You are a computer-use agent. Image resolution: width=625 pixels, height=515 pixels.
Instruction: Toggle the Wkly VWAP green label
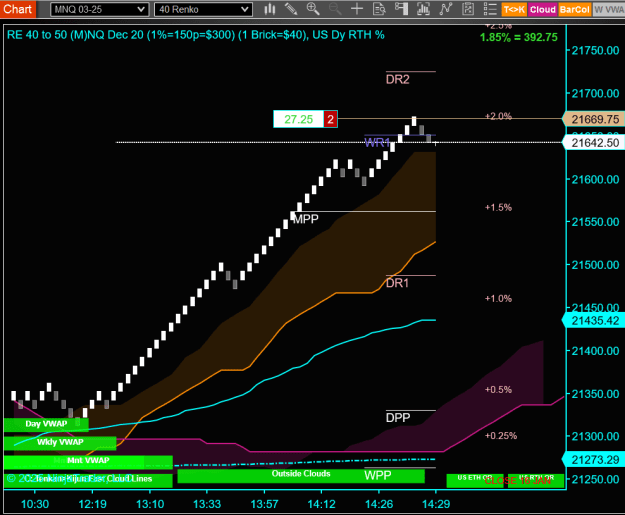tap(60, 442)
